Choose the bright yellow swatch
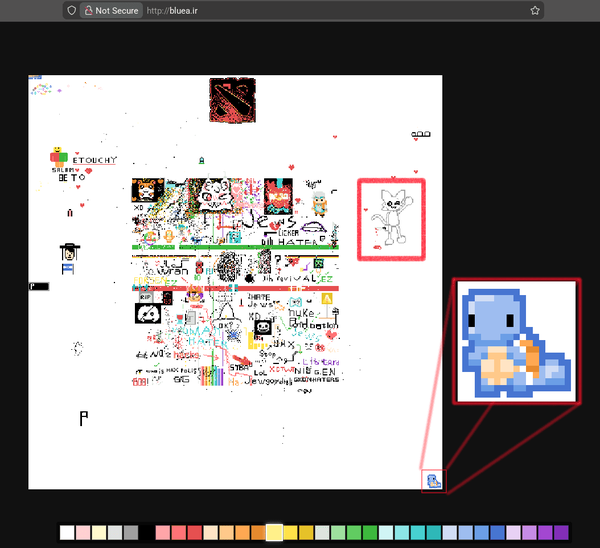This screenshot has height=548, width=600. pos(290,532)
